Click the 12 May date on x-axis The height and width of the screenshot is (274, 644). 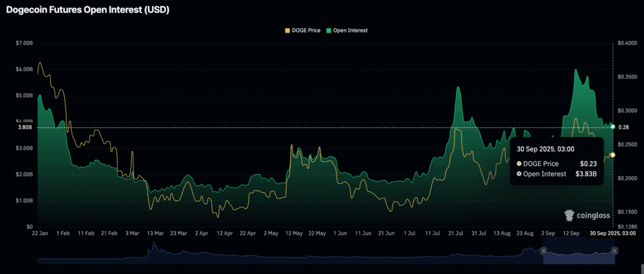[x=294, y=233]
